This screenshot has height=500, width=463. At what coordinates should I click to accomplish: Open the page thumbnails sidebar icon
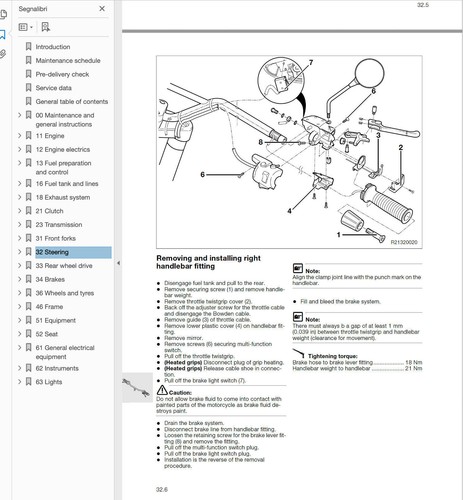[3, 14]
